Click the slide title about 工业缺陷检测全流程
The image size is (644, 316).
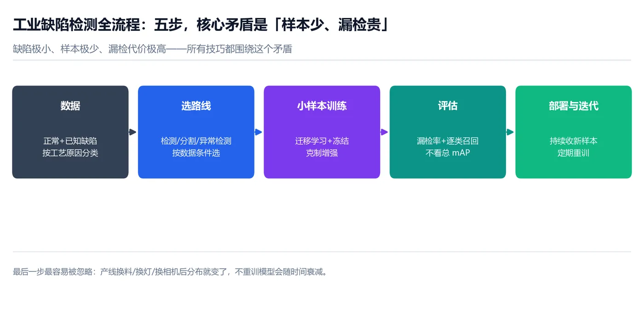pyautogui.click(x=201, y=25)
